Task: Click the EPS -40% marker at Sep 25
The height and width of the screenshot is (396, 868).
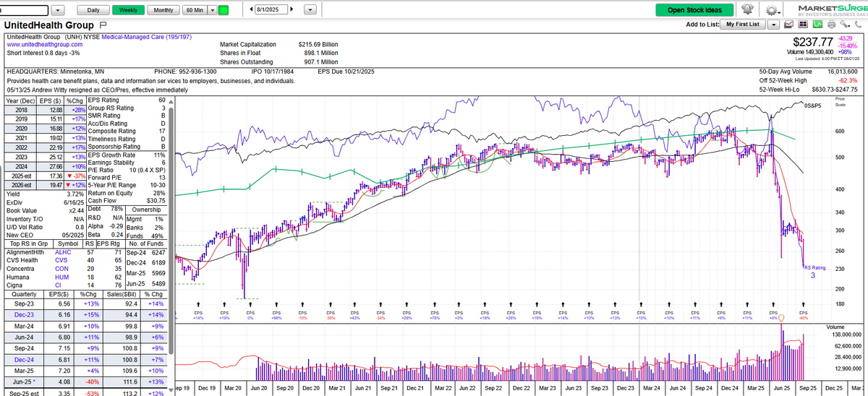Action: (x=803, y=315)
